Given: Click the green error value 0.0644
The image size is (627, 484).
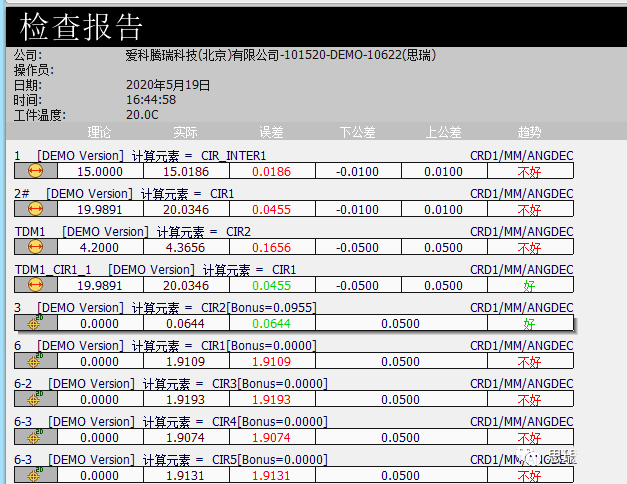Looking at the screenshot, I should click(271, 323).
